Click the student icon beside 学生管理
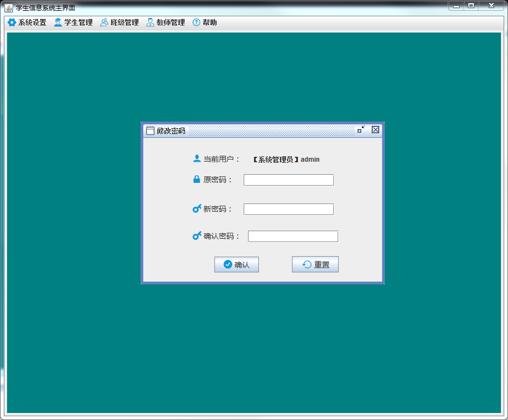The image size is (508, 420). tap(58, 22)
